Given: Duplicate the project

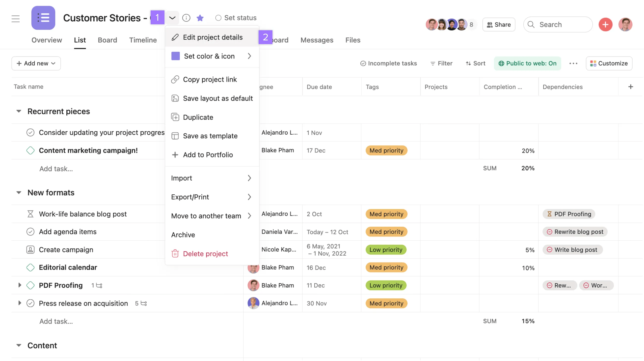Looking at the screenshot, I should [x=198, y=117].
